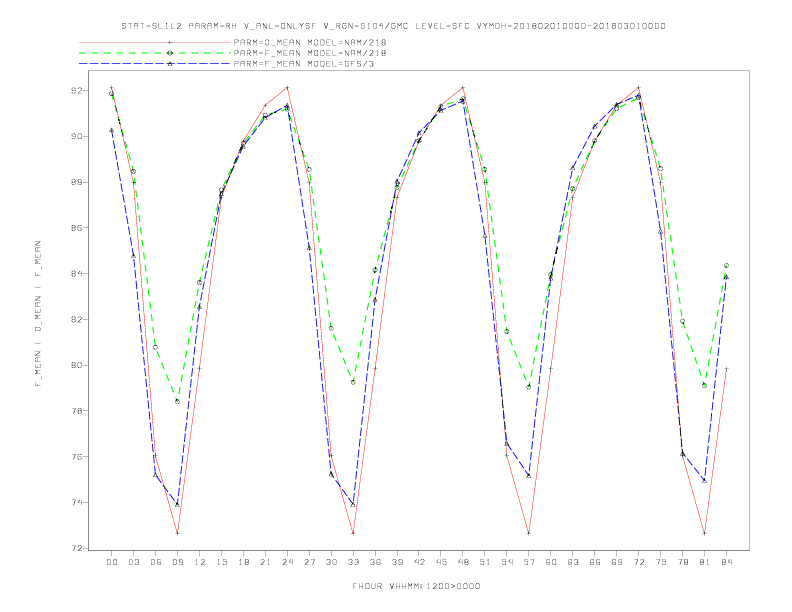Click the x-axis tick label 84
The width and height of the screenshot is (792, 612).
click(x=726, y=562)
